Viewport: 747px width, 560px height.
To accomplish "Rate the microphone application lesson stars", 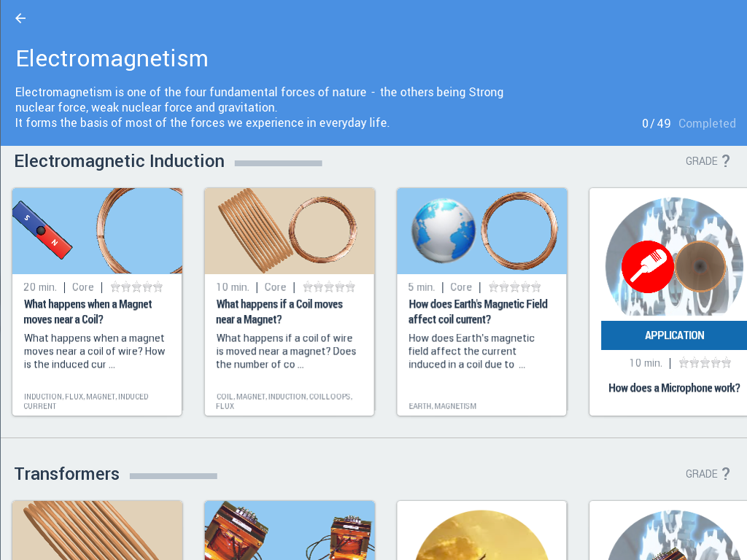I will click(x=705, y=363).
